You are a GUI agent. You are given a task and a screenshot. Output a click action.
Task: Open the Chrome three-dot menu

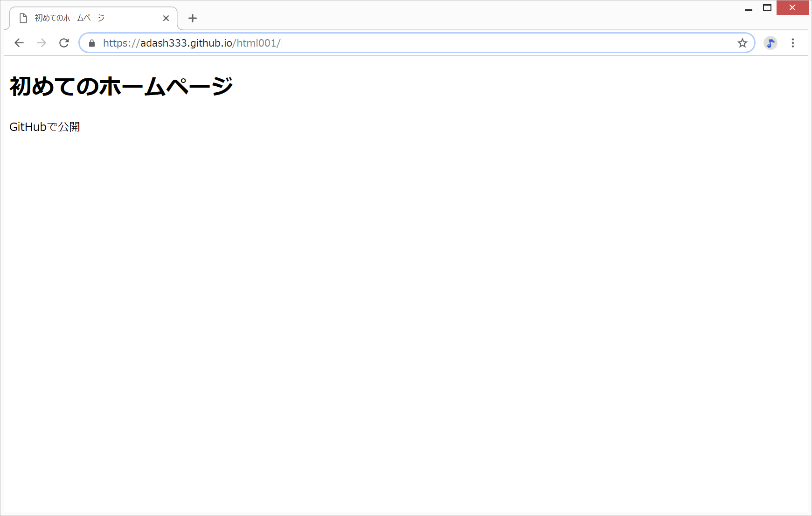792,43
